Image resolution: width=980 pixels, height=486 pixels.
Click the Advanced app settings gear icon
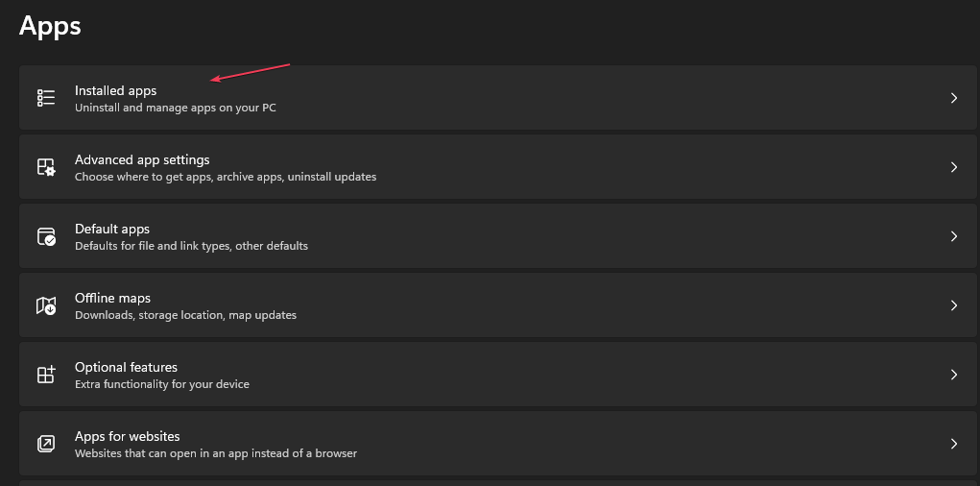point(46,167)
